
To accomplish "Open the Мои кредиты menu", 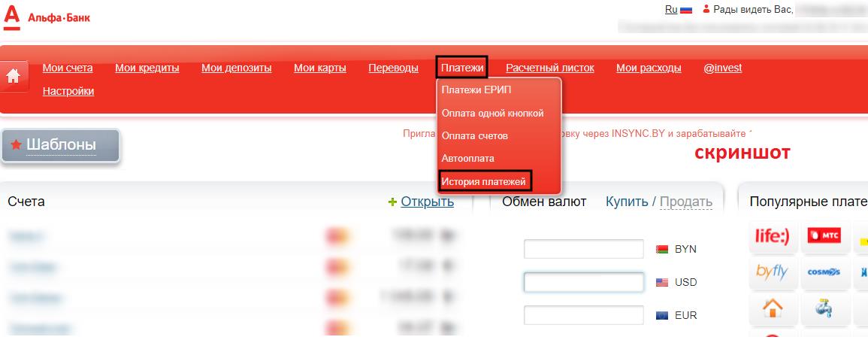I will pos(147,68).
